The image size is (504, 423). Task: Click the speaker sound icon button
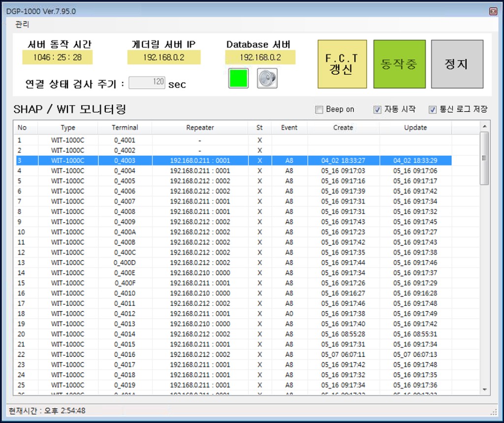(x=267, y=78)
